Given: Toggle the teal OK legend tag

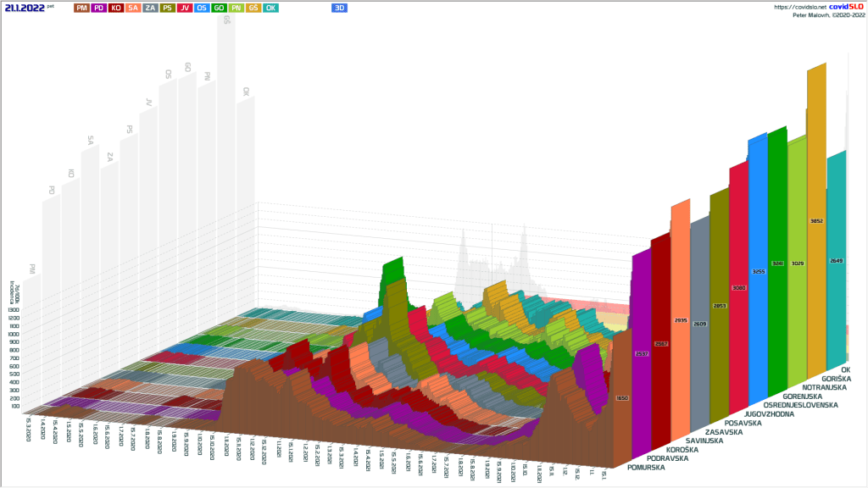Looking at the screenshot, I should tap(270, 8).
